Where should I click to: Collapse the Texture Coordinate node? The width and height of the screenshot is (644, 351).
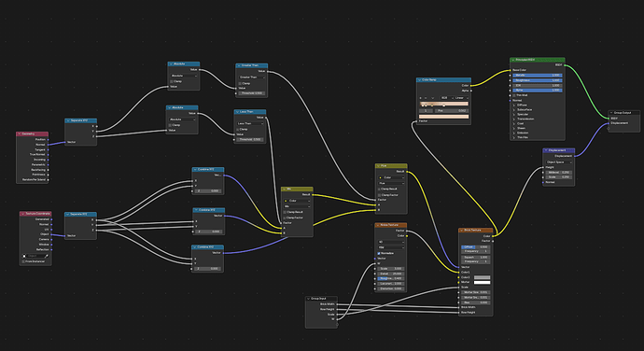coord(22,214)
